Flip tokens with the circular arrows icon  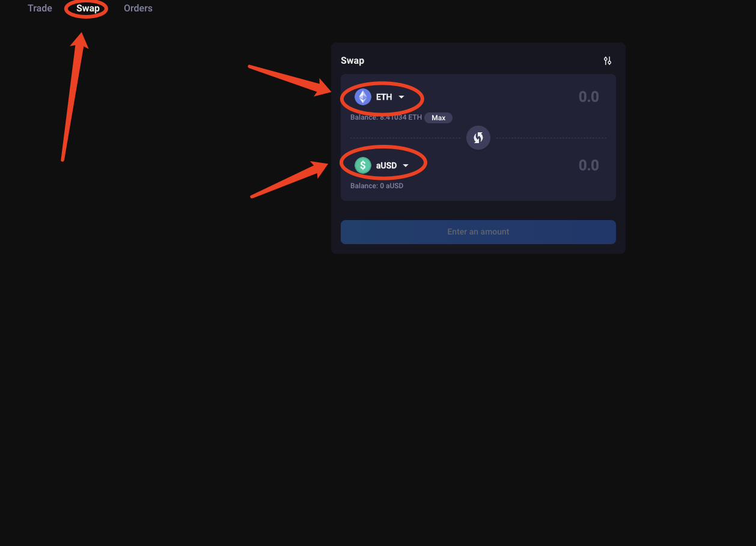(x=478, y=138)
